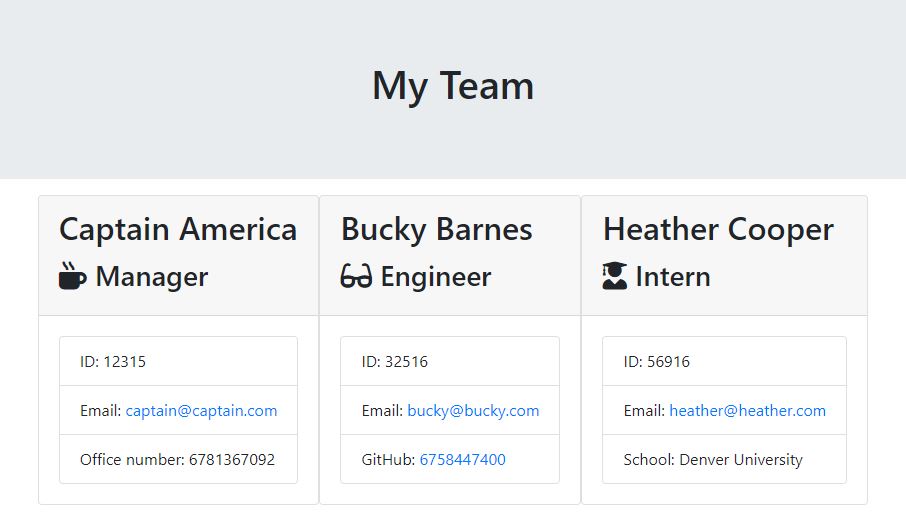Select the Heather Cooper name heading
The image size is (906, 528).
[718, 229]
